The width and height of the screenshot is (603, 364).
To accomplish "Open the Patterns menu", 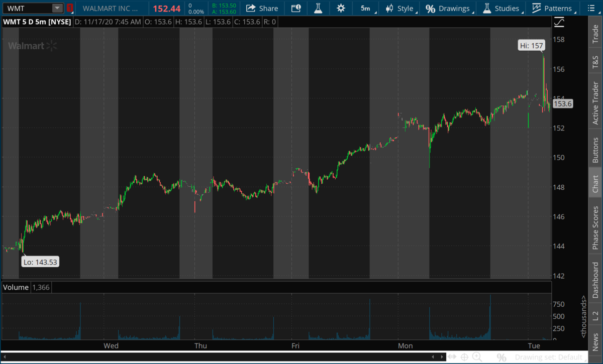I will pos(552,8).
